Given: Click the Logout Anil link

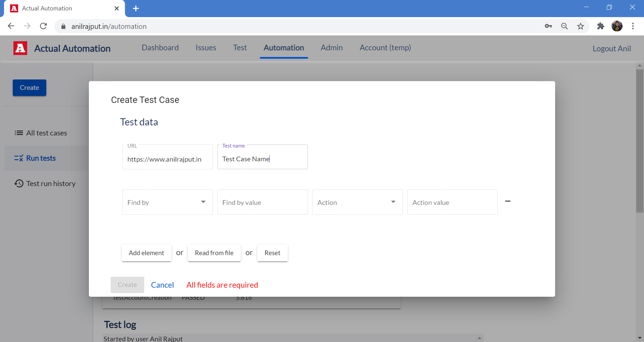Looking at the screenshot, I should pyautogui.click(x=612, y=49).
